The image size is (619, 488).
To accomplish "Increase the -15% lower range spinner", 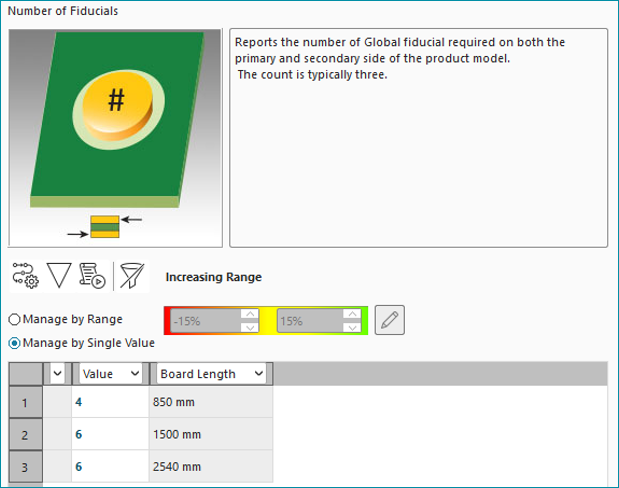I will [x=250, y=314].
